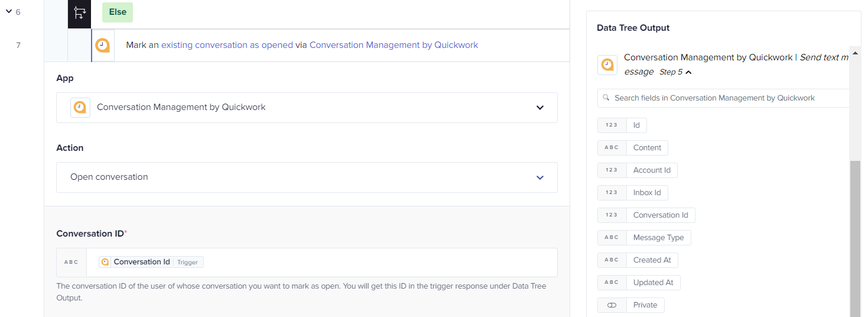The height and width of the screenshot is (317, 868).
Task: Select the Private boolean data field
Action: (x=631, y=305)
